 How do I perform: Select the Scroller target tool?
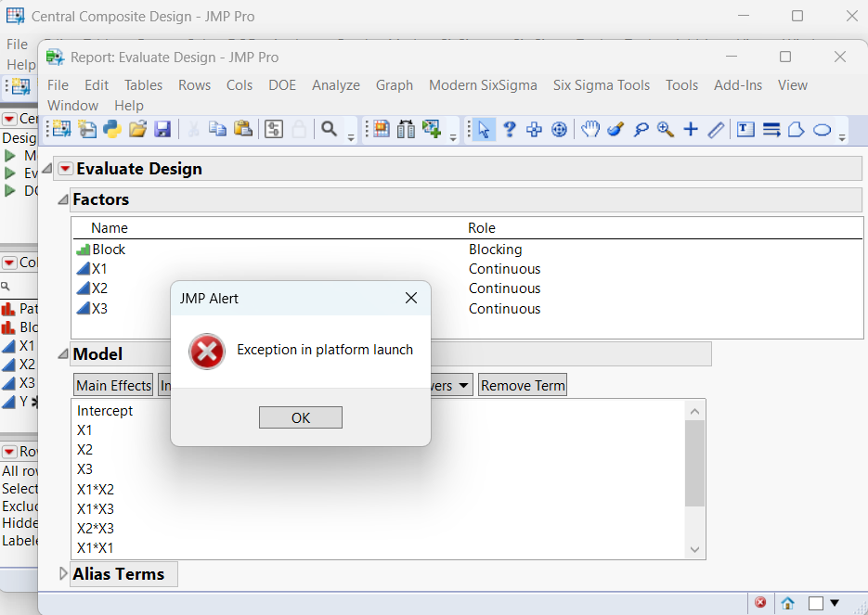560,130
